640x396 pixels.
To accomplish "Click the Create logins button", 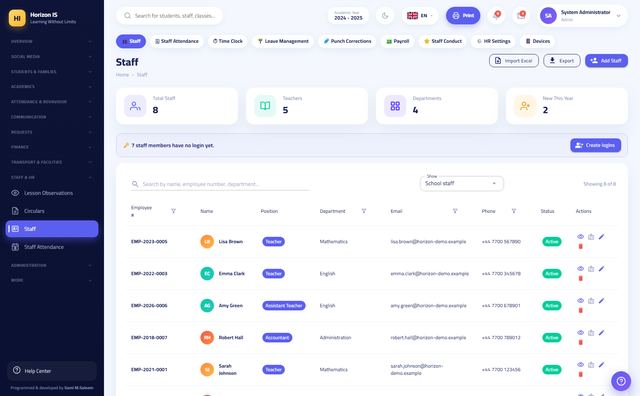I will tap(596, 145).
